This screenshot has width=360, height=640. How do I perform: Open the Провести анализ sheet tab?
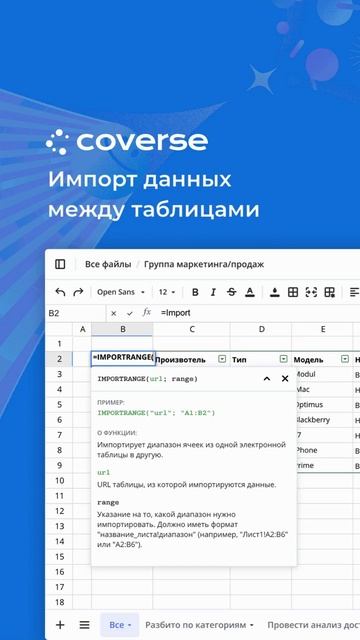313,625
